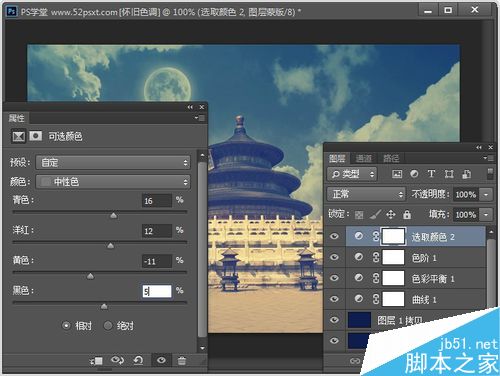This screenshot has height=376, width=500.
Task: Toggle visibility of the bottom layer
Action: (334, 341)
